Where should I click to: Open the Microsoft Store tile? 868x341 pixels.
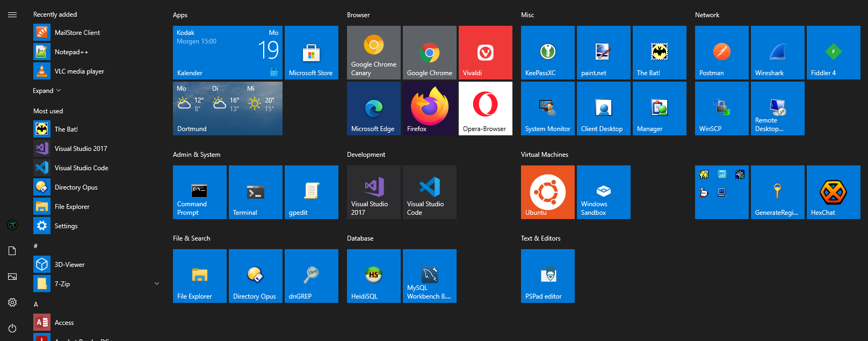pyautogui.click(x=312, y=53)
